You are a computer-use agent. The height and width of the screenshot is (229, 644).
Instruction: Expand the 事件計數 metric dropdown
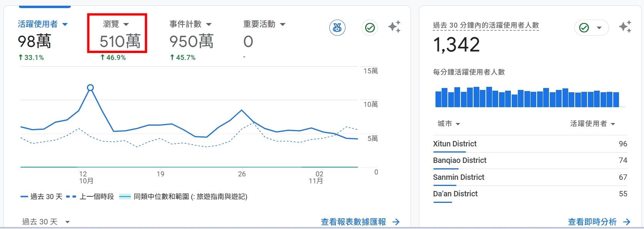(x=209, y=24)
